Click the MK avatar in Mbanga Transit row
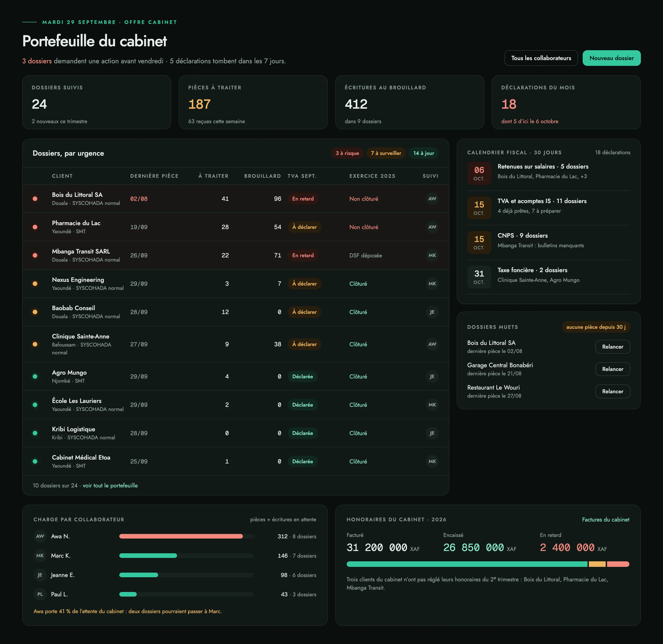The width and height of the screenshot is (663, 644). tap(432, 255)
